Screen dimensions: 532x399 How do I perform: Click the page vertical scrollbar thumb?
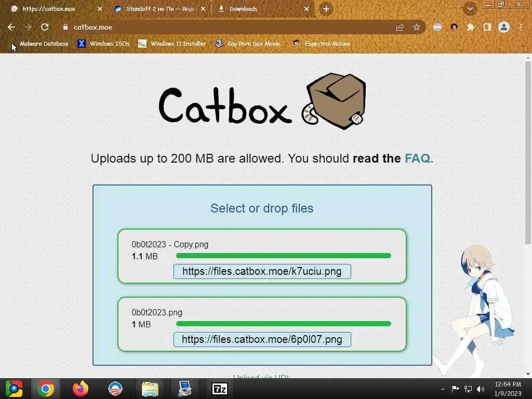point(528,153)
